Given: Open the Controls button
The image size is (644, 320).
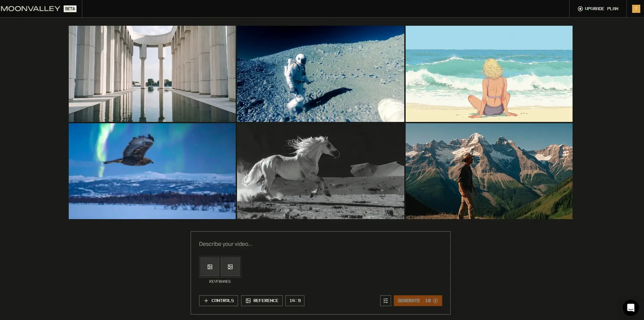Looking at the screenshot, I should click(218, 301).
